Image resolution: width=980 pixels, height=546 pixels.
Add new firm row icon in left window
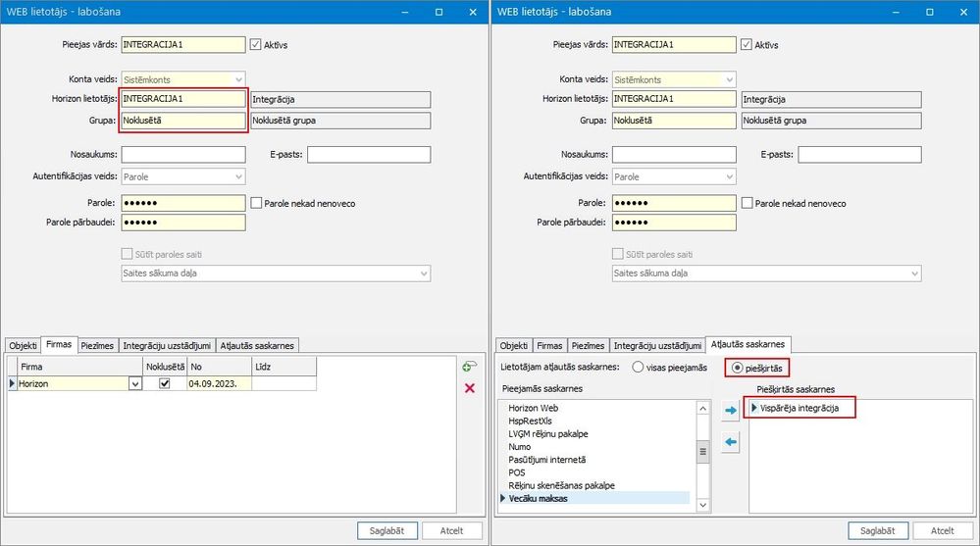pyautogui.click(x=469, y=367)
